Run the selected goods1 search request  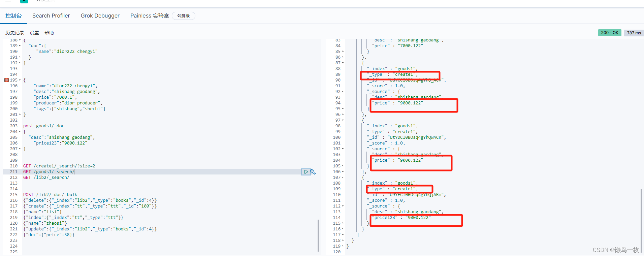point(306,172)
